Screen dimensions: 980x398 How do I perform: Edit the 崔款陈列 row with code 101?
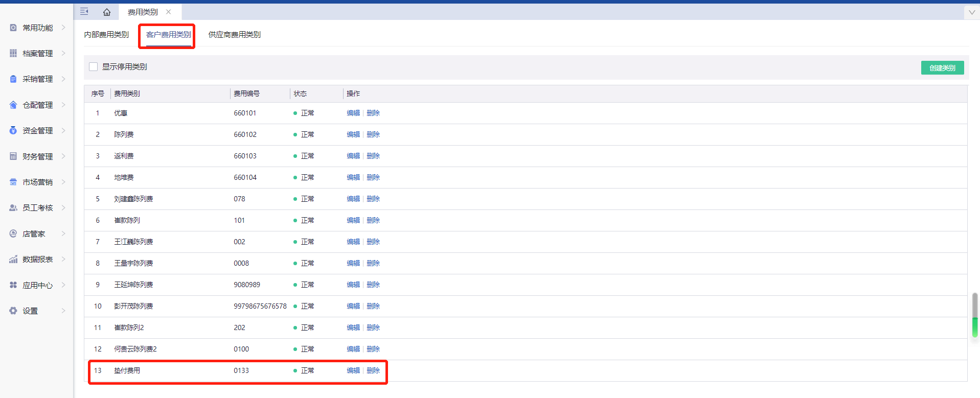click(x=353, y=220)
